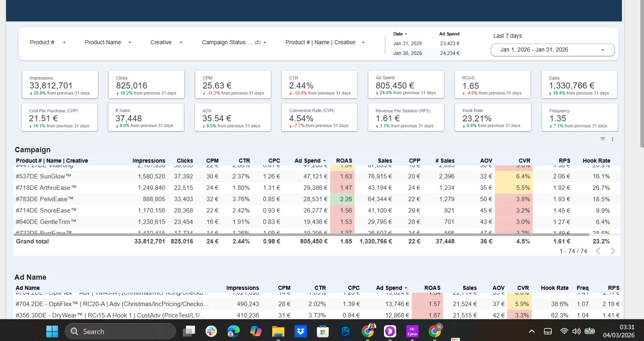This screenshot has height=341, width=644.
Task: Open File Explorer in the taskbar
Action: (x=278, y=331)
